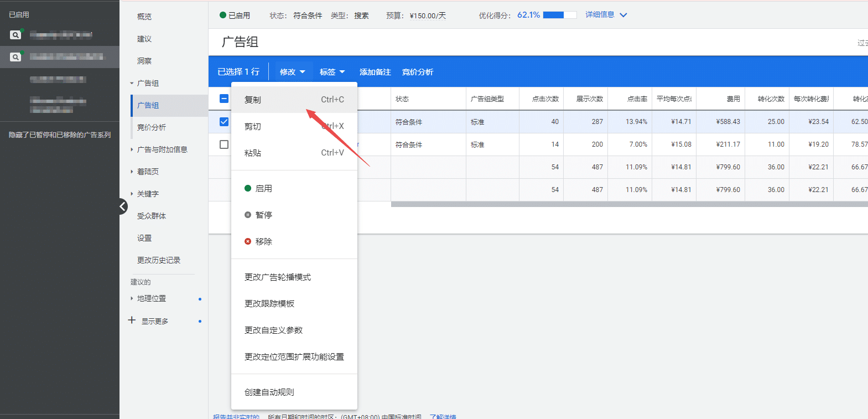The width and height of the screenshot is (868, 419).
Task: Sort by the 广告组类型 column header
Action: click(487, 99)
